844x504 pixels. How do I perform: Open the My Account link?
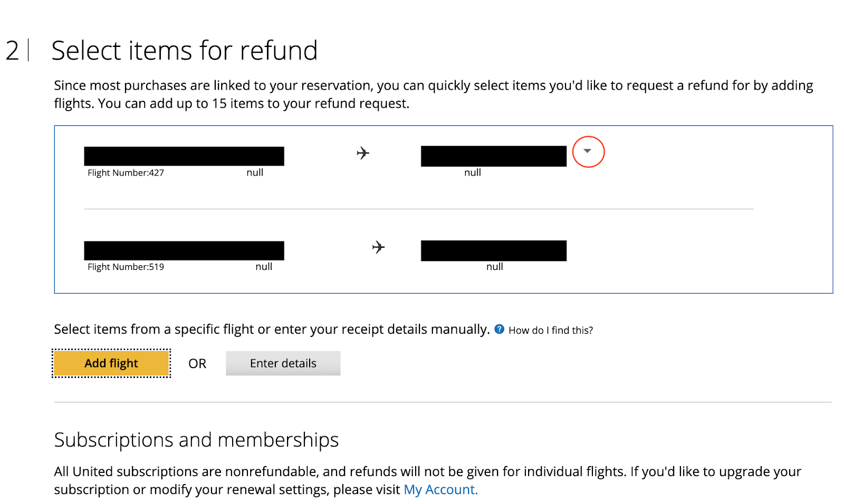[440, 490]
